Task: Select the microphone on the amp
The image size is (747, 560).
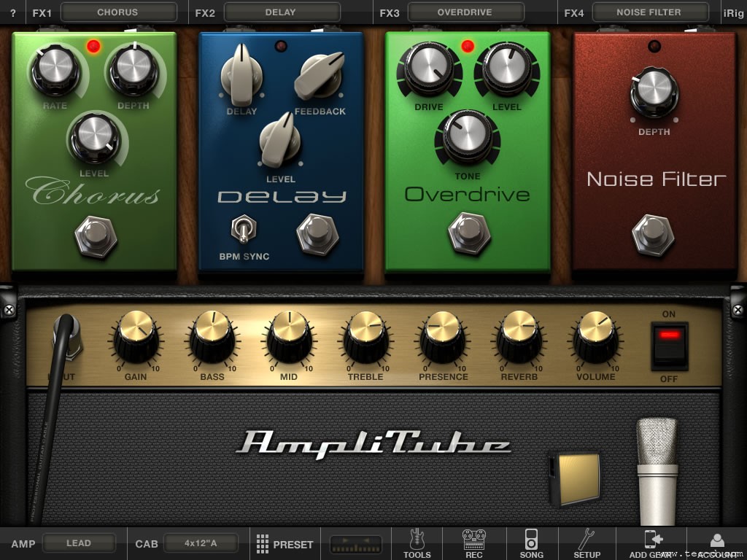Action: pos(657,472)
